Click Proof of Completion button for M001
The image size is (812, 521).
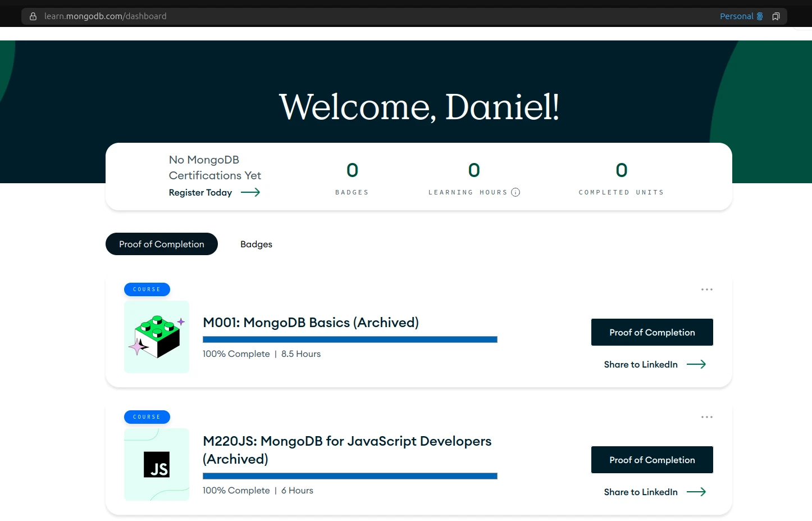[652, 332]
